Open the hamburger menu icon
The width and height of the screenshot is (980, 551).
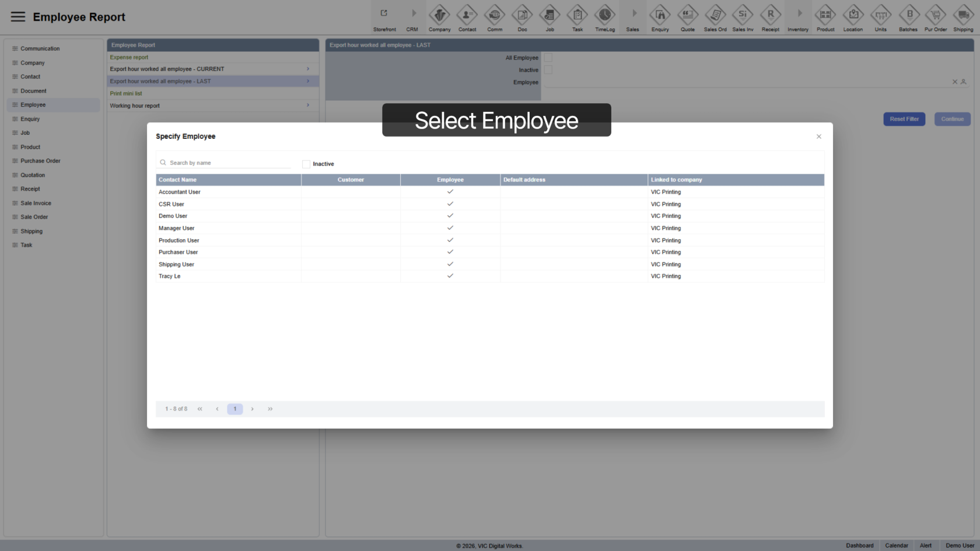click(18, 17)
